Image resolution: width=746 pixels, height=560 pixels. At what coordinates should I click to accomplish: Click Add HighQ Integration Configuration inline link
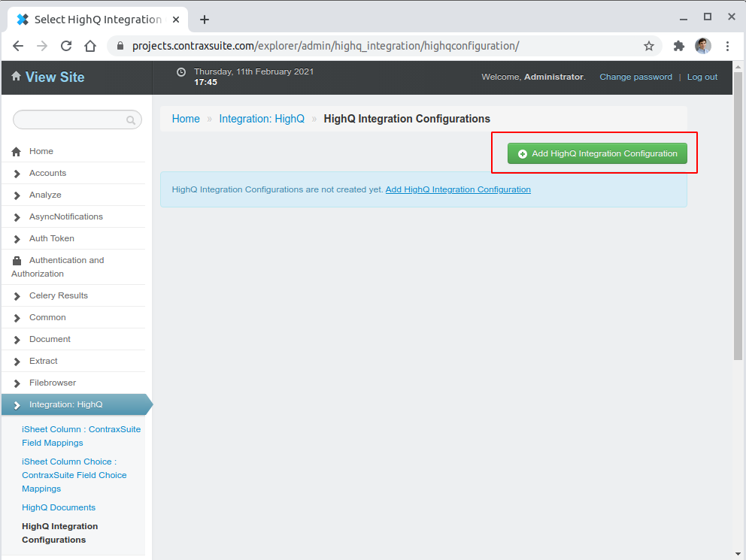pos(458,189)
